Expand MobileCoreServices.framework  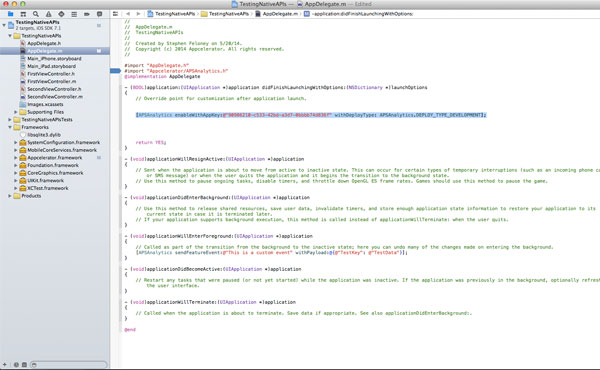[x=16, y=150]
